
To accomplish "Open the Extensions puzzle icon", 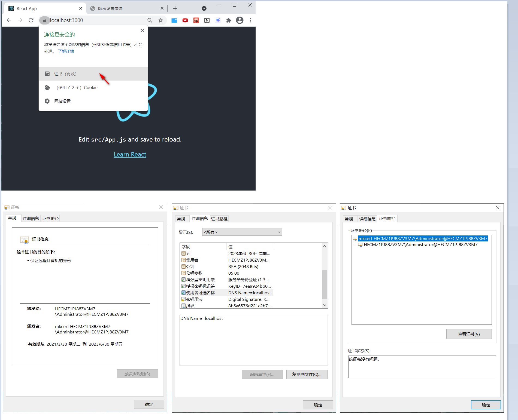I will point(229,20).
